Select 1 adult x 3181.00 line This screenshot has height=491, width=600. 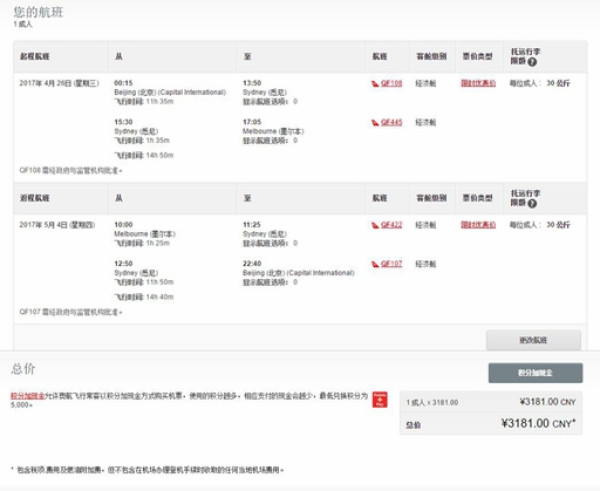coord(432,403)
